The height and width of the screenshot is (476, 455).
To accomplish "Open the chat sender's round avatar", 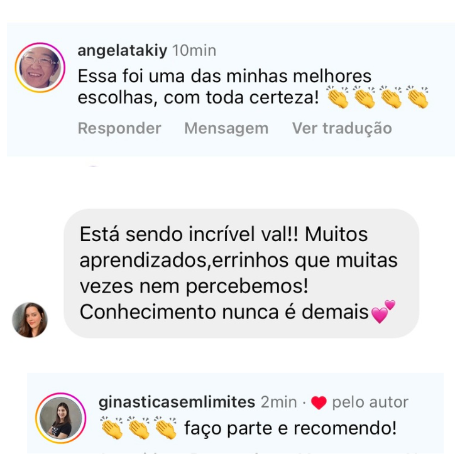I will tap(30, 320).
